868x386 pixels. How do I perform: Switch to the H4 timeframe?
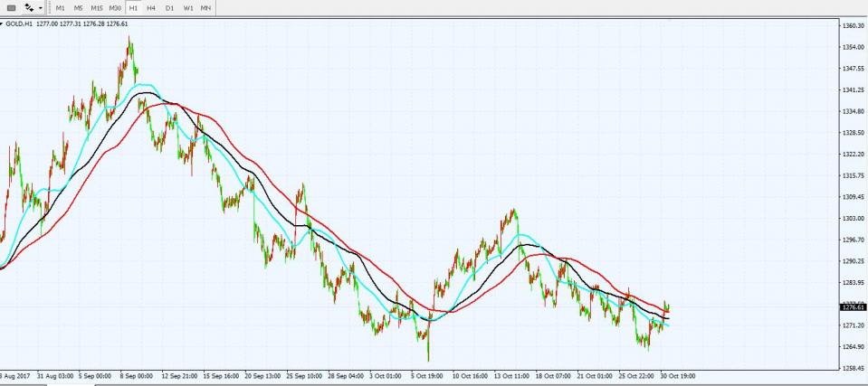pyautogui.click(x=151, y=7)
